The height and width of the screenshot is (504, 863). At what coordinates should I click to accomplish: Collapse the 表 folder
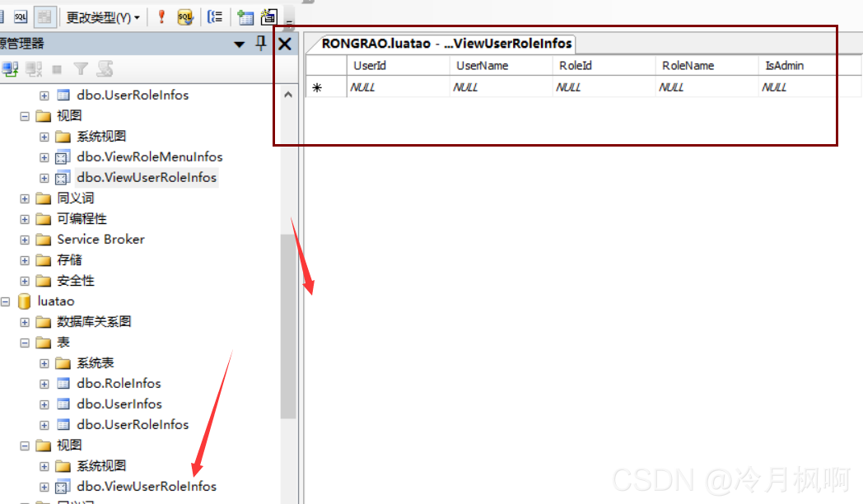click(x=25, y=343)
